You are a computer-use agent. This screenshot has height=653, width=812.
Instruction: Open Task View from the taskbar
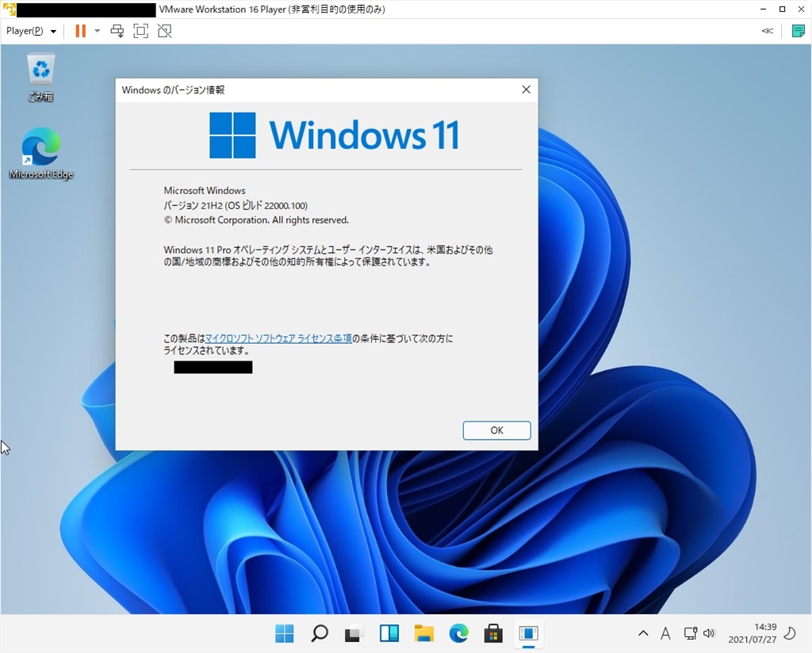tap(354, 633)
